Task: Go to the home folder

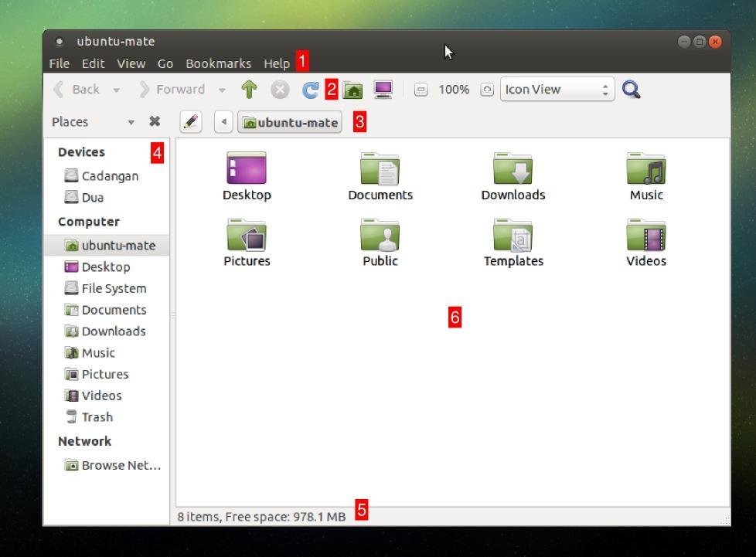Action: tap(352, 89)
